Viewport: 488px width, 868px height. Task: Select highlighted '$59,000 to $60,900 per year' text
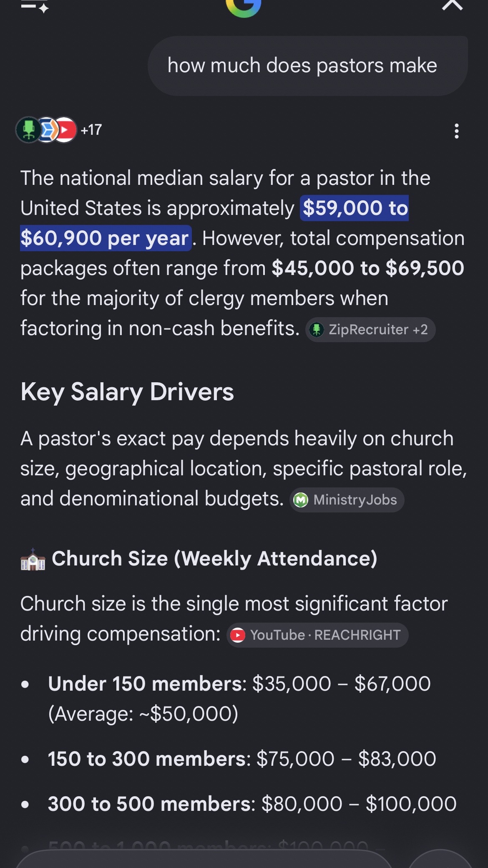click(x=214, y=223)
